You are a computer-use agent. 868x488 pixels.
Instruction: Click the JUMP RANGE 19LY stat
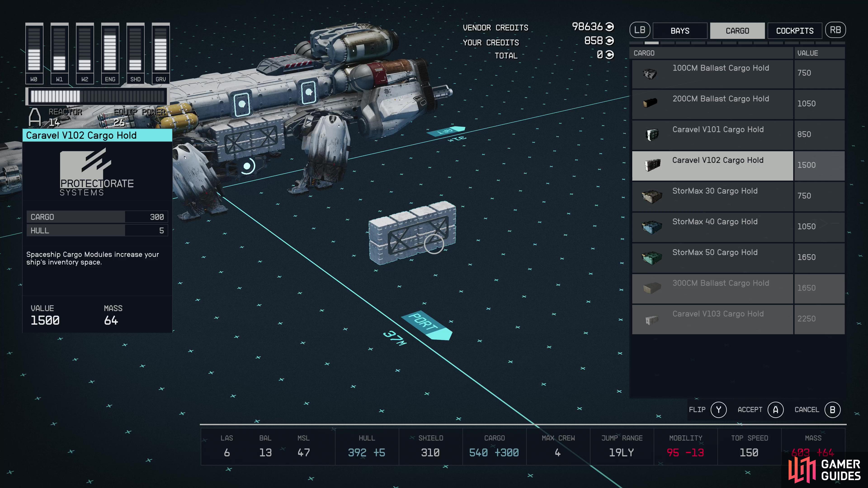coord(622,447)
